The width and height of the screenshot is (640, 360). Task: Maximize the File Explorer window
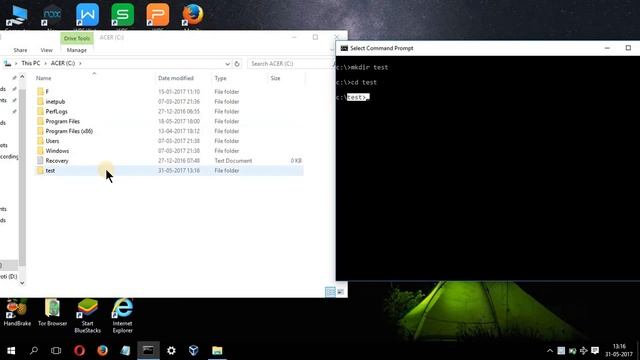(315, 37)
